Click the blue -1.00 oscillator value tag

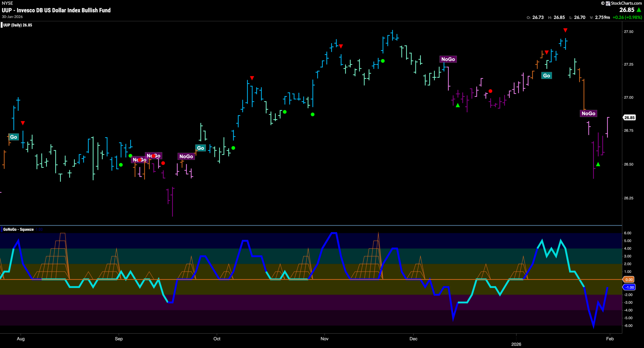click(x=629, y=287)
